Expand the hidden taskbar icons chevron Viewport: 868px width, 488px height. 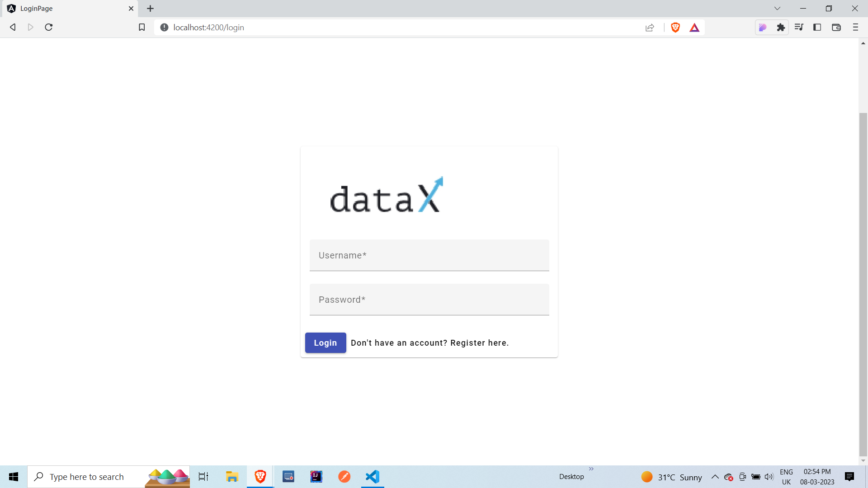coord(715,477)
